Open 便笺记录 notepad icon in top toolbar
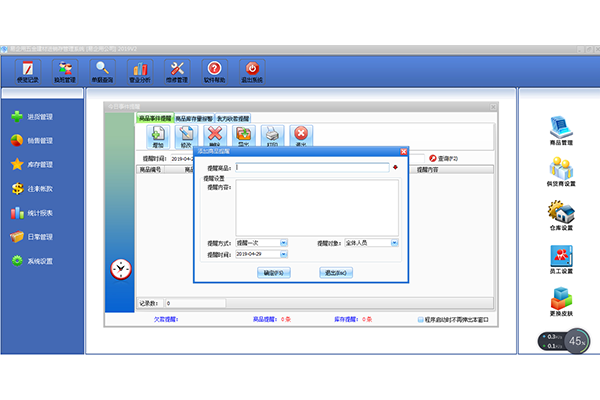The width and height of the screenshot is (600, 400). 28,72
